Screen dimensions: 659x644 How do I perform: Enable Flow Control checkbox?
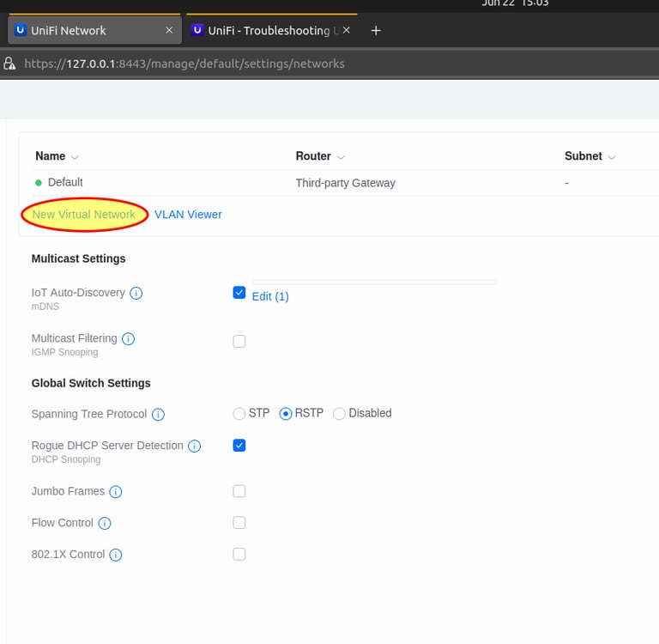click(x=239, y=522)
